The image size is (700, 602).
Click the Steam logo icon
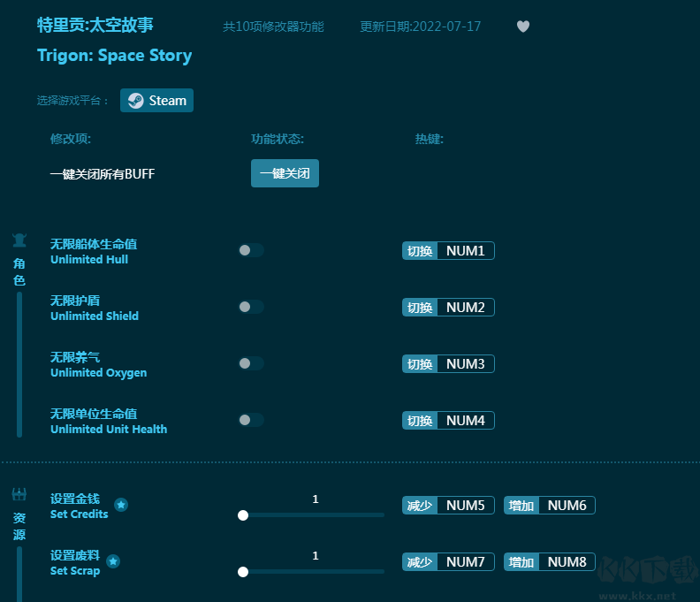[135, 101]
